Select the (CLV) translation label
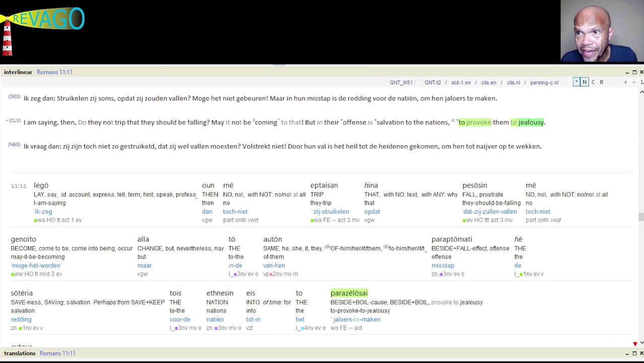This screenshot has height=363, width=644. pyautogui.click(x=14, y=121)
